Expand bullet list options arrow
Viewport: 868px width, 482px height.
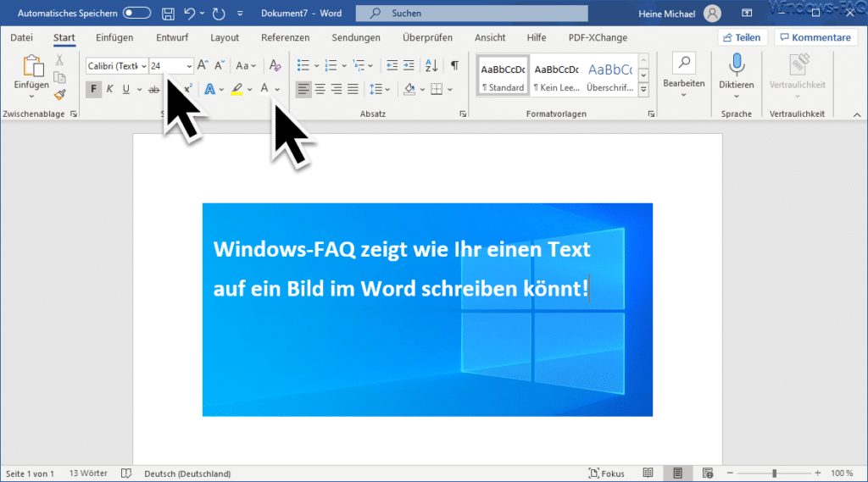[317, 66]
